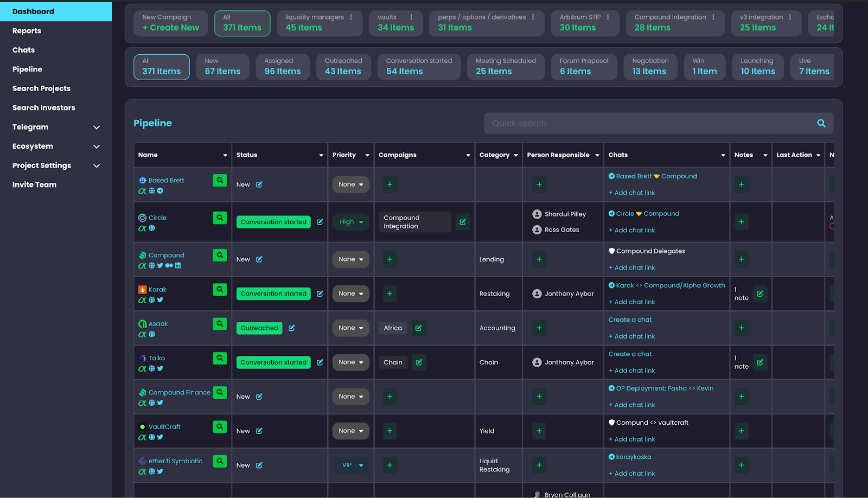Add person responsible for Asaak row
This screenshot has width=868, height=498.
click(x=539, y=328)
